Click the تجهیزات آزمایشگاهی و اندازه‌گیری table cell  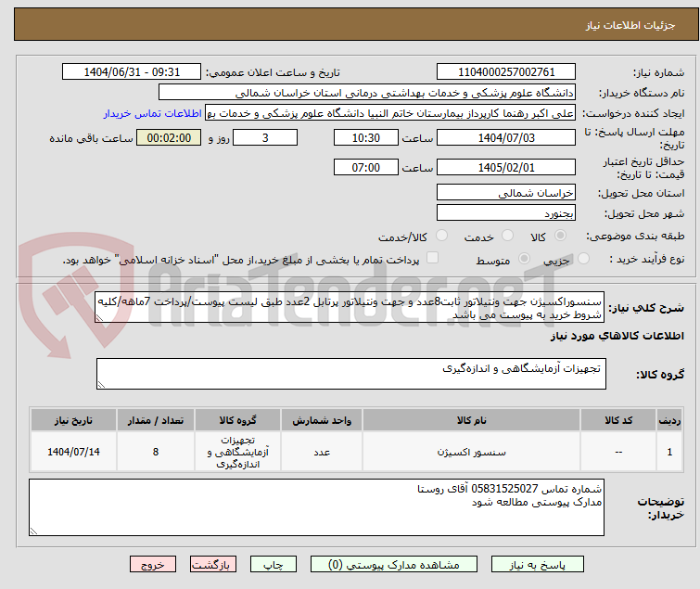tap(237, 452)
